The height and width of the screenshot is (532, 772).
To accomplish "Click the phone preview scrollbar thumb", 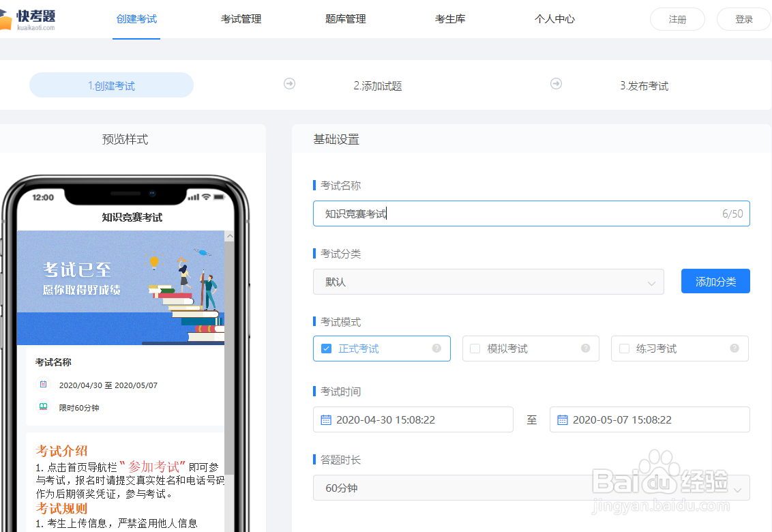I will 229,357.
